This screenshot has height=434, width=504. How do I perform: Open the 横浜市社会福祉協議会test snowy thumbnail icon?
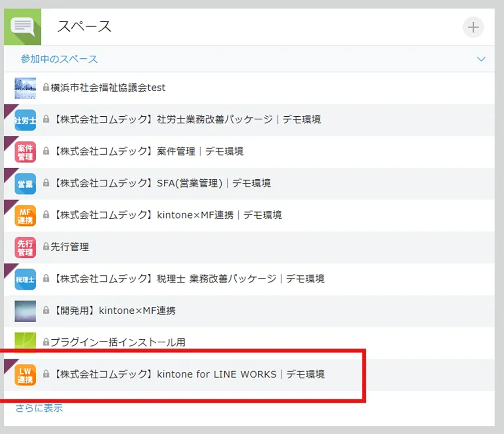point(25,88)
